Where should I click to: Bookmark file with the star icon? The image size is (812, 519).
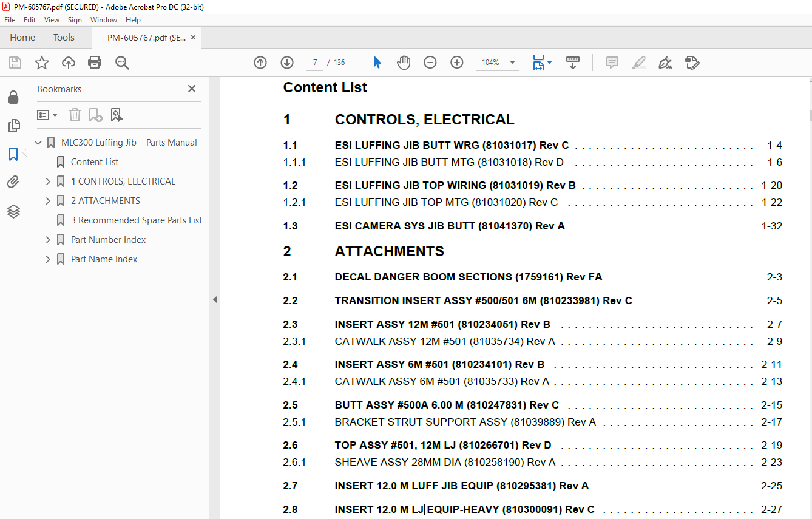pyautogui.click(x=42, y=63)
